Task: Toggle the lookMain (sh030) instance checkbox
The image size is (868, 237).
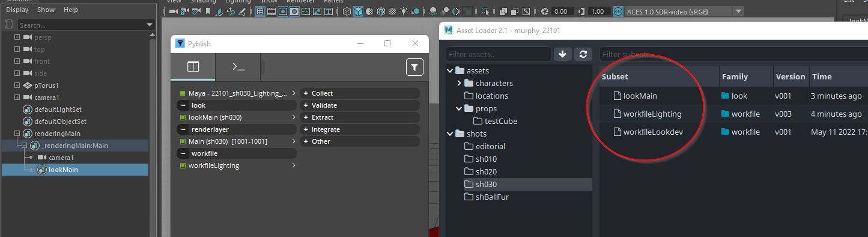Action: (x=183, y=117)
